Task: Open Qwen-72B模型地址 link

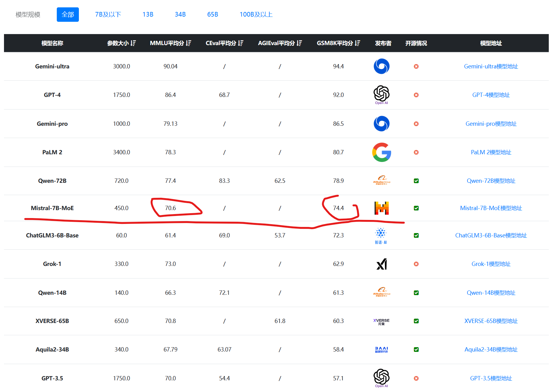Action: (x=491, y=181)
